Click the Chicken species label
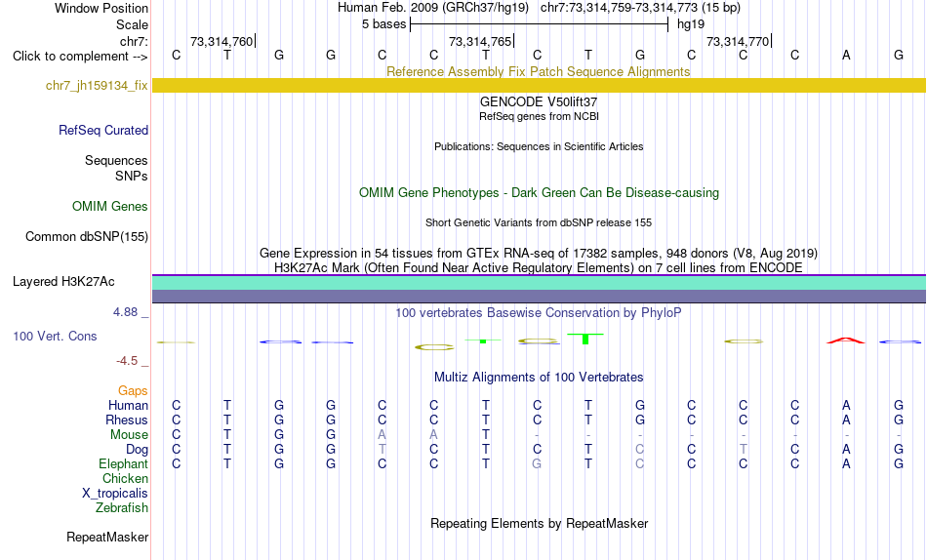 click(125, 479)
